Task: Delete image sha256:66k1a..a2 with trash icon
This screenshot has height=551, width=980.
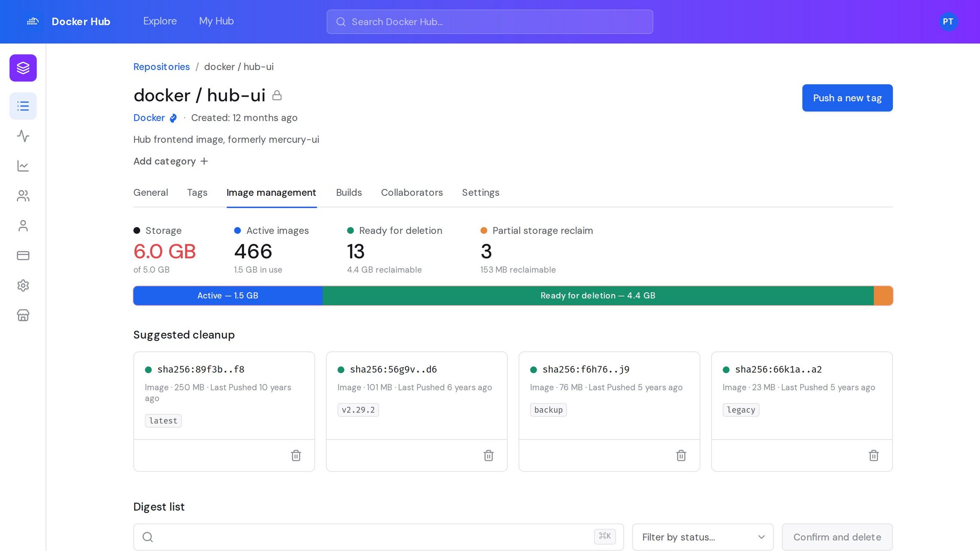Action: 874,455
